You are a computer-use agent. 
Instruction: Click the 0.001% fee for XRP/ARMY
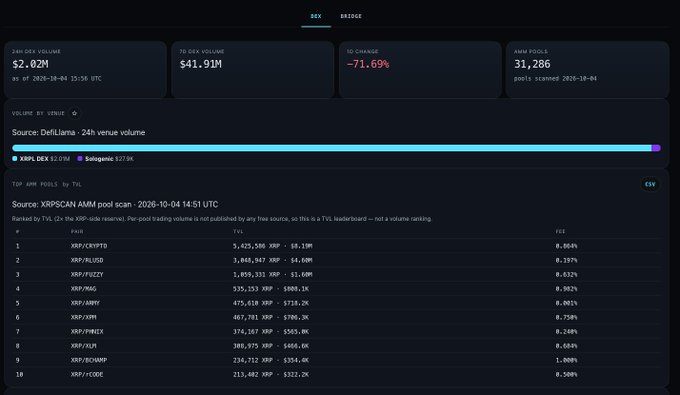pyautogui.click(x=566, y=303)
